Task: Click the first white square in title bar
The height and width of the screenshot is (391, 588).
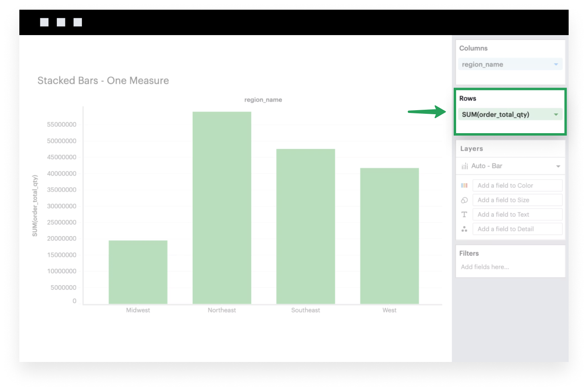Action: [x=44, y=22]
